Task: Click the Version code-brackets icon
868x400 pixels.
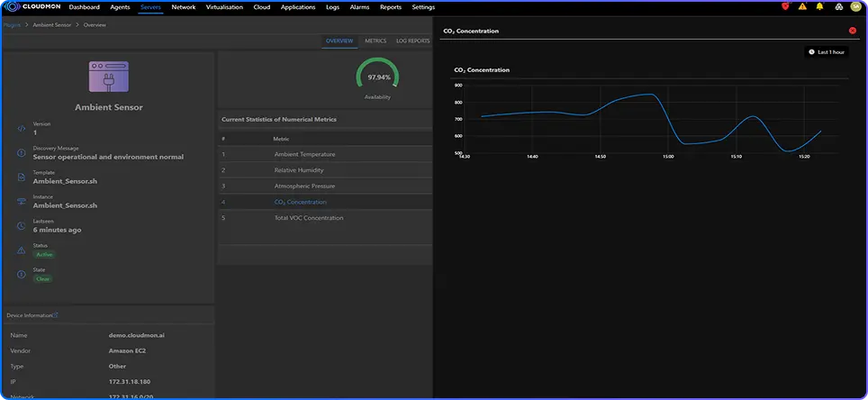Action: point(21,129)
